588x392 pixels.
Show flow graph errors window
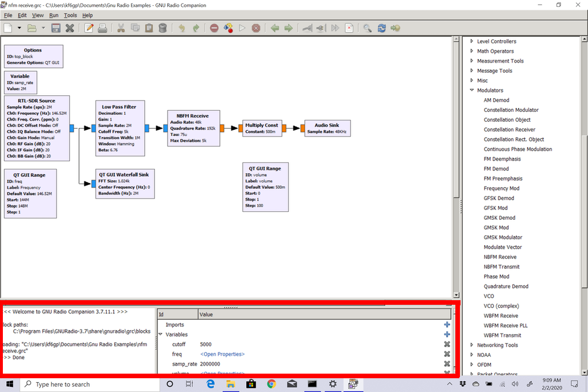coord(214,28)
